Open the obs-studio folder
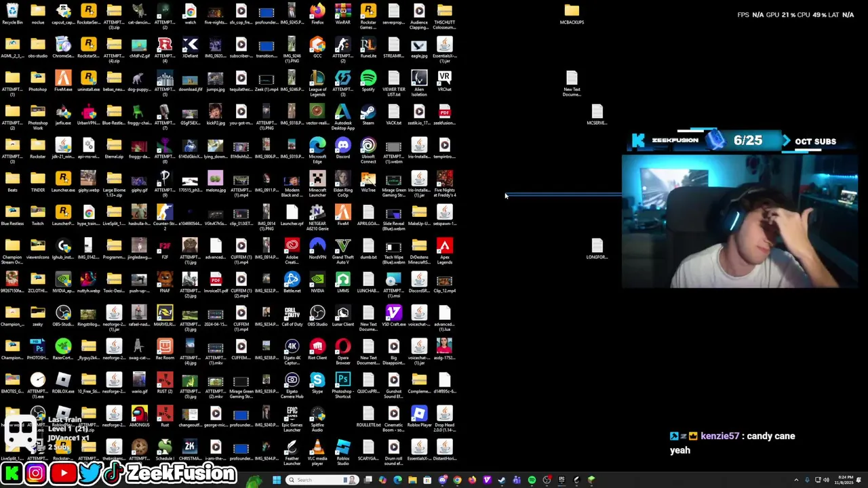Image resolution: width=868 pixels, height=488 pixels. pos(38,48)
